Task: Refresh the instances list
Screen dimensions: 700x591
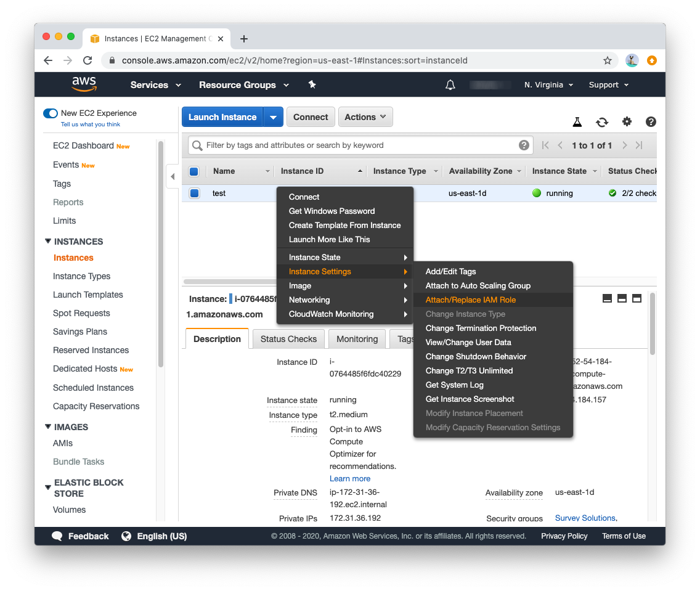Action: [x=602, y=122]
